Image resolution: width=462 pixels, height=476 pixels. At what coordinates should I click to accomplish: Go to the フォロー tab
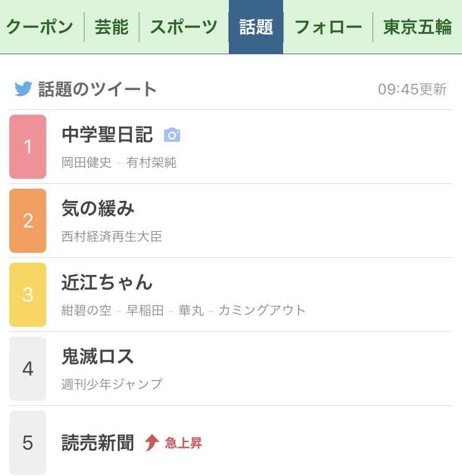pyautogui.click(x=328, y=27)
